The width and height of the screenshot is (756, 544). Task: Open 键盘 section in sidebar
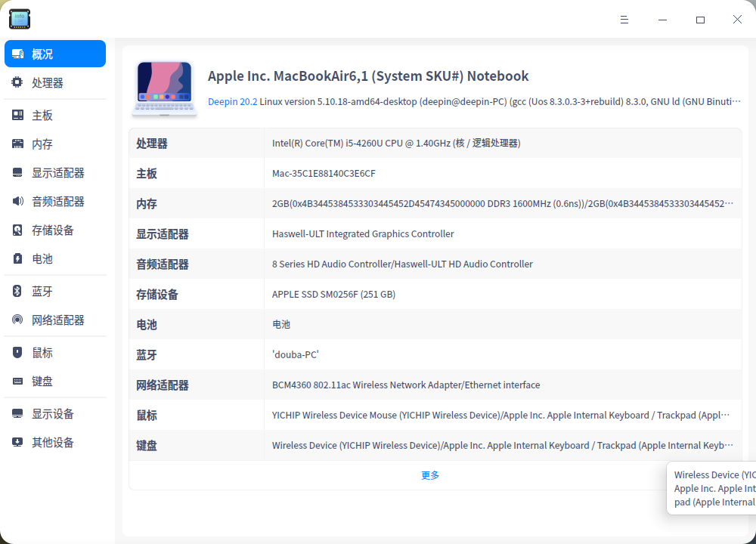(x=55, y=381)
